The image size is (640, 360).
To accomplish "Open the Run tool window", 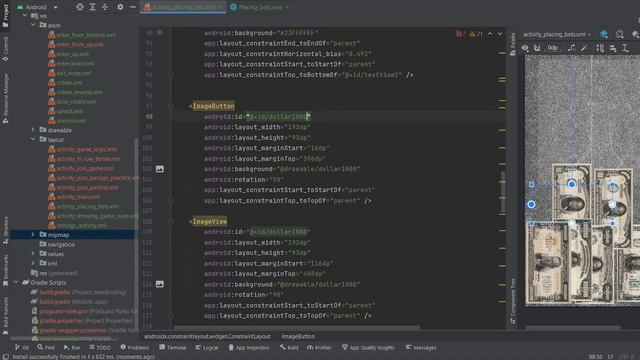I will point(72,347).
